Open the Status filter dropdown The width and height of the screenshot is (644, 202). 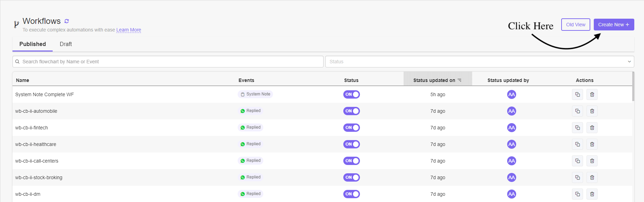click(x=479, y=62)
